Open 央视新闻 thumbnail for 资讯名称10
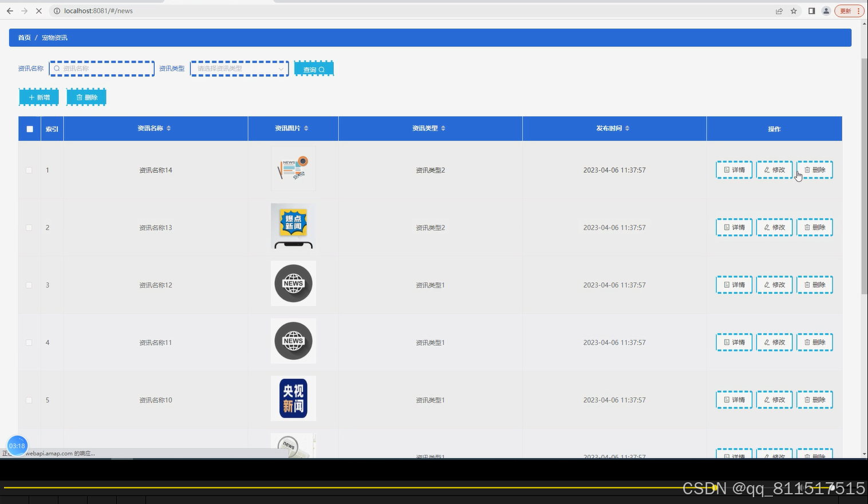Image resolution: width=868 pixels, height=504 pixels. [293, 398]
